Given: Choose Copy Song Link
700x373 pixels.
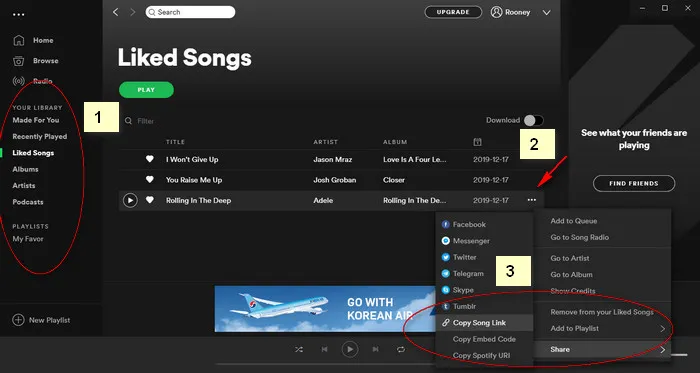Looking at the screenshot, I should tap(484, 323).
